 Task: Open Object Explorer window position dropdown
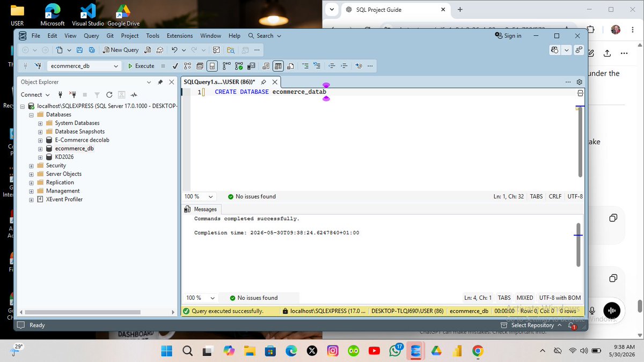(x=149, y=82)
